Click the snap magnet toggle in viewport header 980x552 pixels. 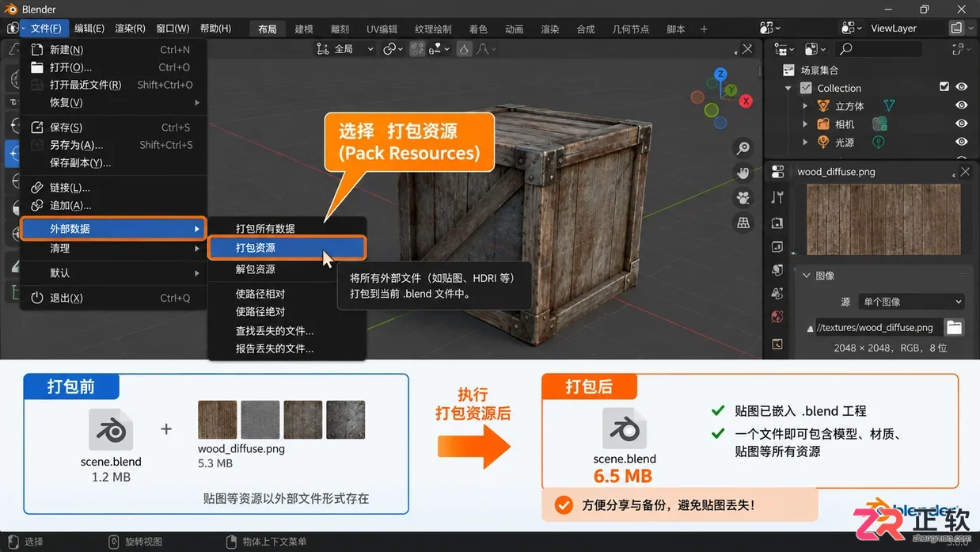(x=417, y=49)
